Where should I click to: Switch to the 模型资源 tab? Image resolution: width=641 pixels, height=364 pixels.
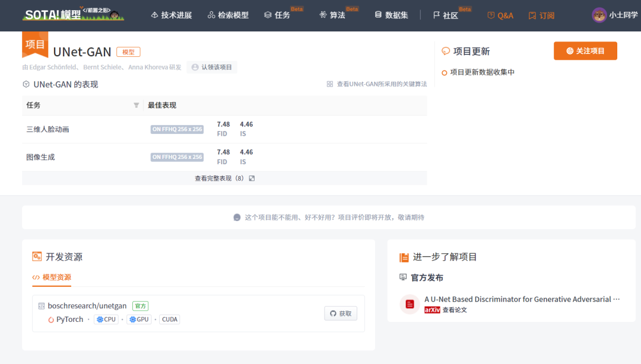(52, 277)
